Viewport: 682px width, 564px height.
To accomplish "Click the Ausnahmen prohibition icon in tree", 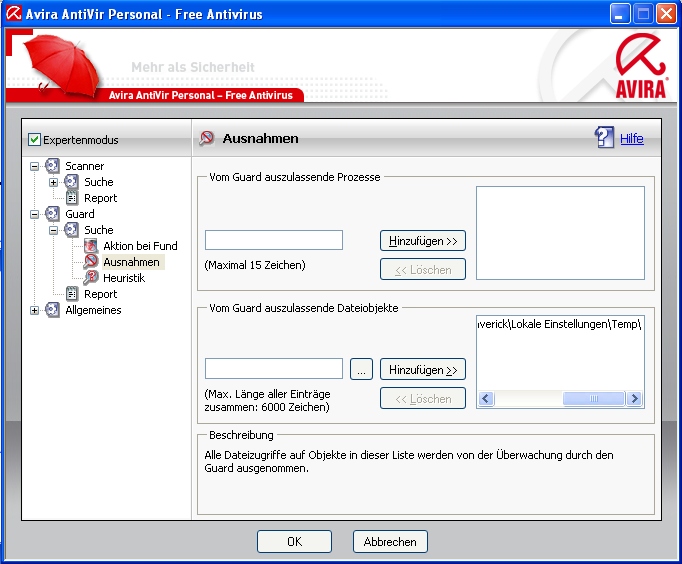I will 91,262.
